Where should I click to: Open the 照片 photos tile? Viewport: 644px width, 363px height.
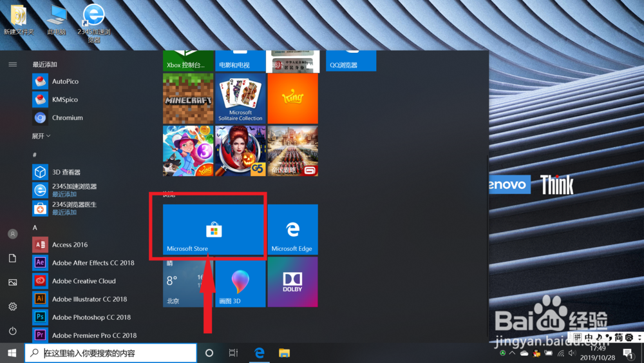pyautogui.click(x=292, y=61)
